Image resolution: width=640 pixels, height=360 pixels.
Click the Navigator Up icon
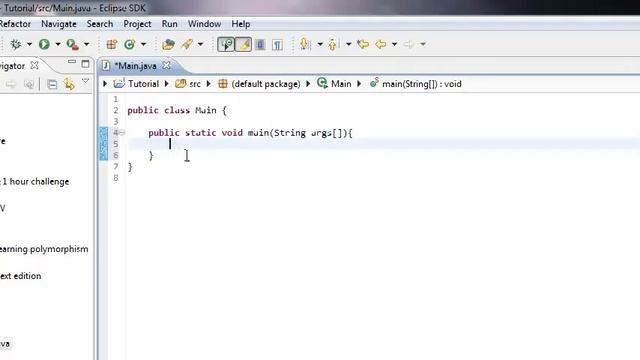coord(29,84)
